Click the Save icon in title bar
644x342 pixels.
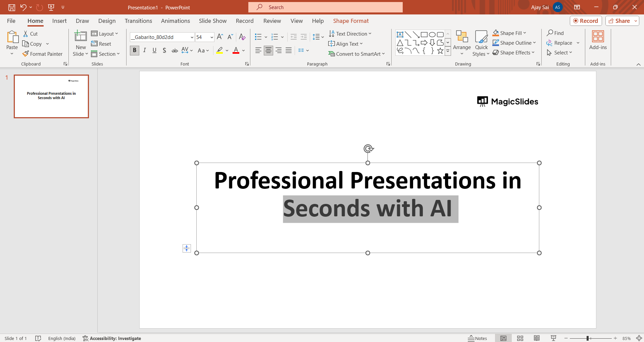12,7
